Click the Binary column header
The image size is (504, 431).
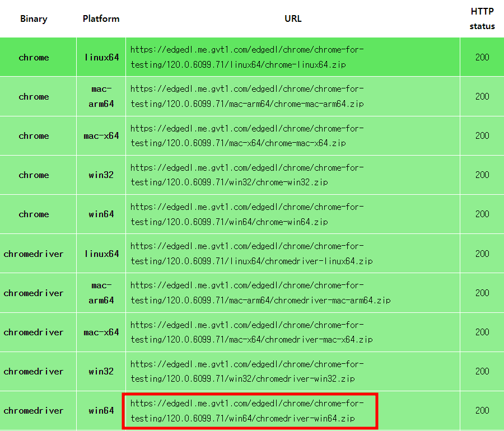[x=34, y=18]
